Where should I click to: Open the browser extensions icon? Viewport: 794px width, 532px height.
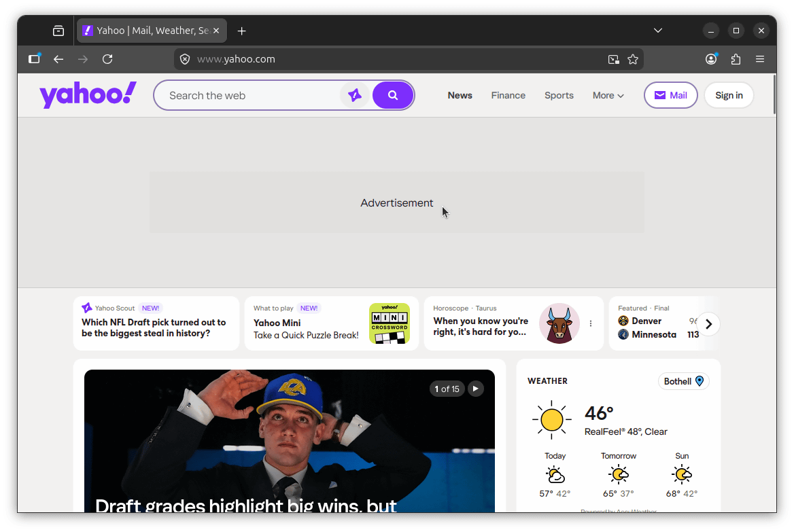click(x=736, y=59)
